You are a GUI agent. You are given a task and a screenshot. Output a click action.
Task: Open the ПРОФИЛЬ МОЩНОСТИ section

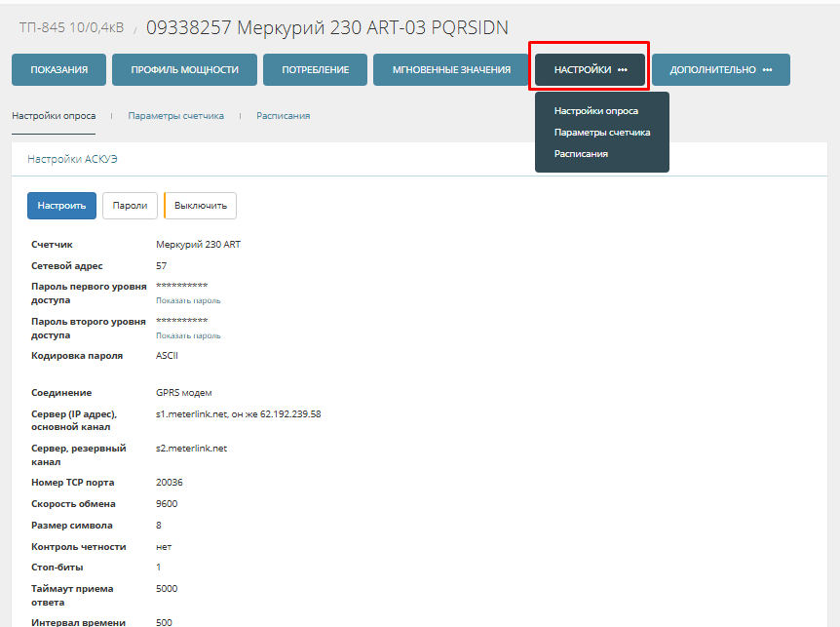(184, 70)
